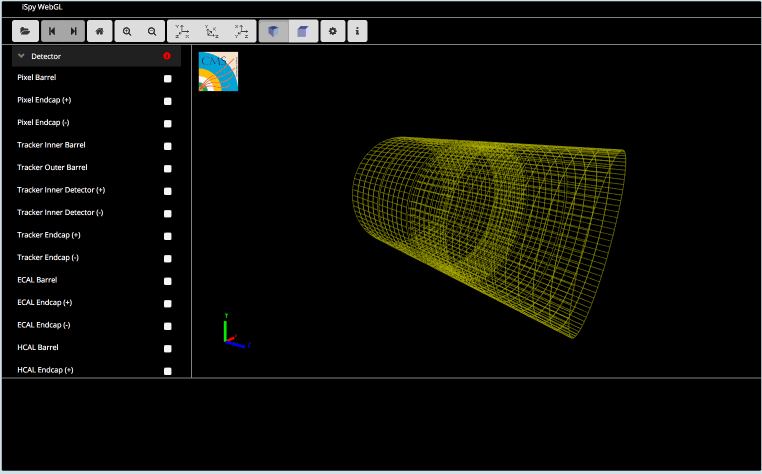Viewport: 762px width, 474px height.
Task: Switch to the middle axis-plane view button
Action: tap(210, 31)
